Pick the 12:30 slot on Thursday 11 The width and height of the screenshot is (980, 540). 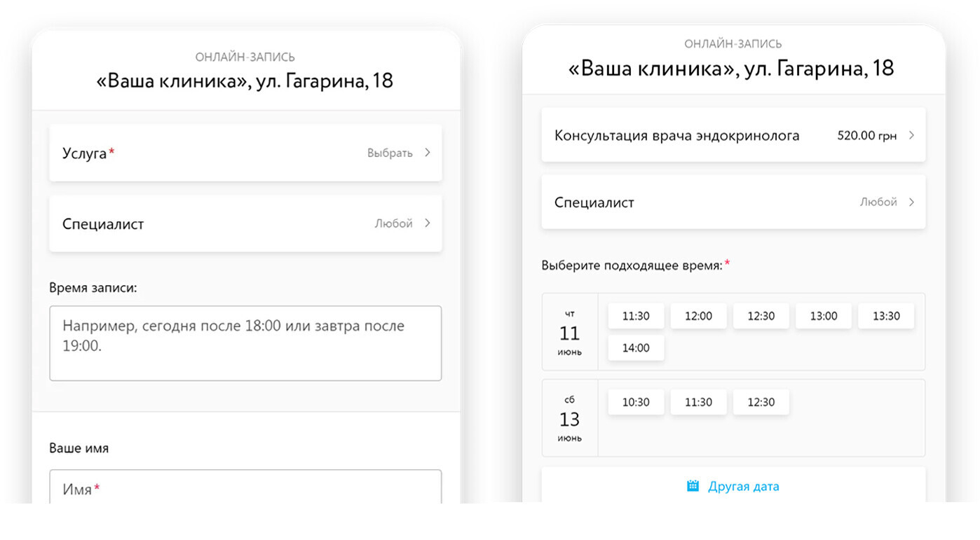pyautogui.click(x=761, y=316)
